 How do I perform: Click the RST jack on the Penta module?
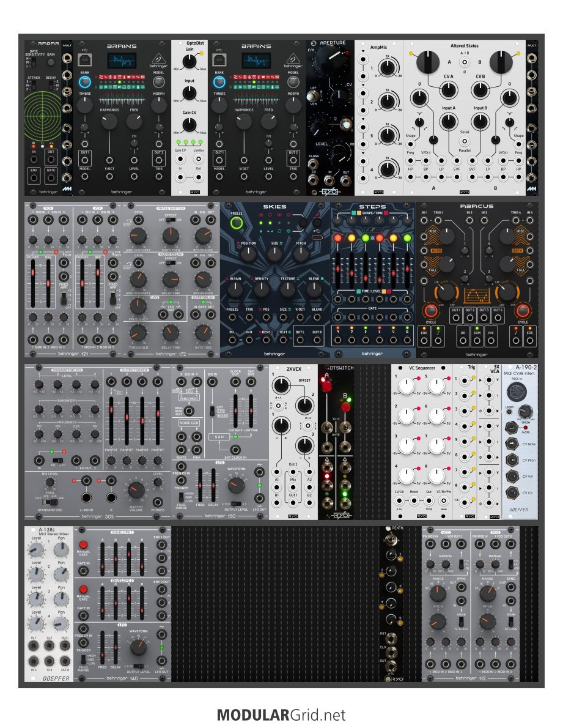(390, 639)
